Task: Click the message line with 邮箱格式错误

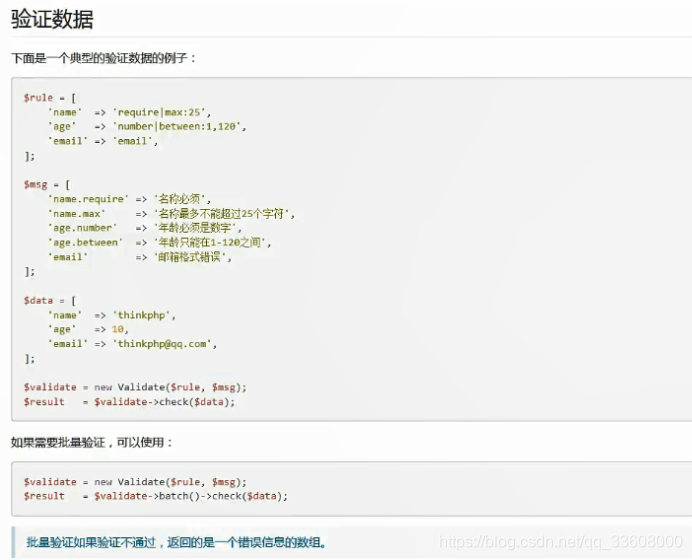Action: [x=140, y=257]
